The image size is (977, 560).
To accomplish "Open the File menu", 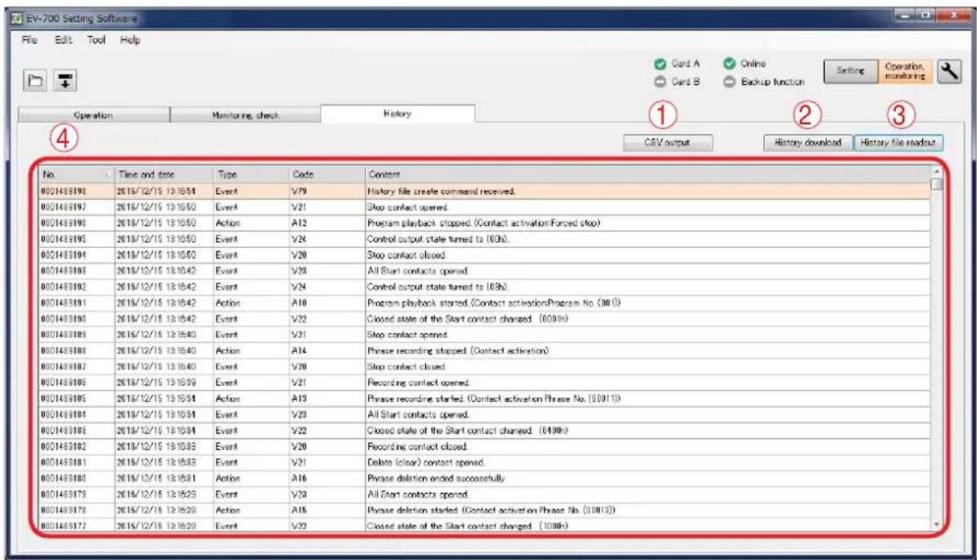I will (29, 40).
